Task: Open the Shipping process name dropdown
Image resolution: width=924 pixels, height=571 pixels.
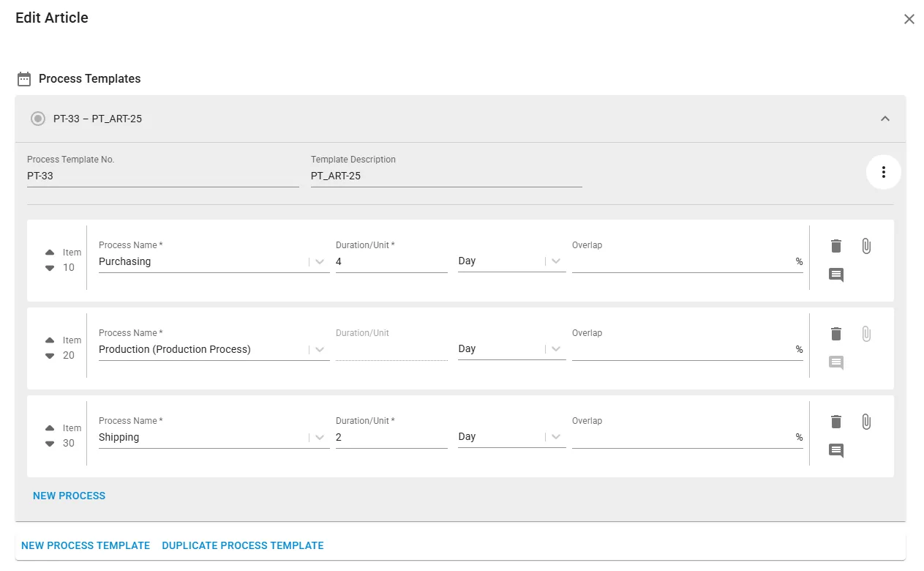Action: click(x=320, y=437)
